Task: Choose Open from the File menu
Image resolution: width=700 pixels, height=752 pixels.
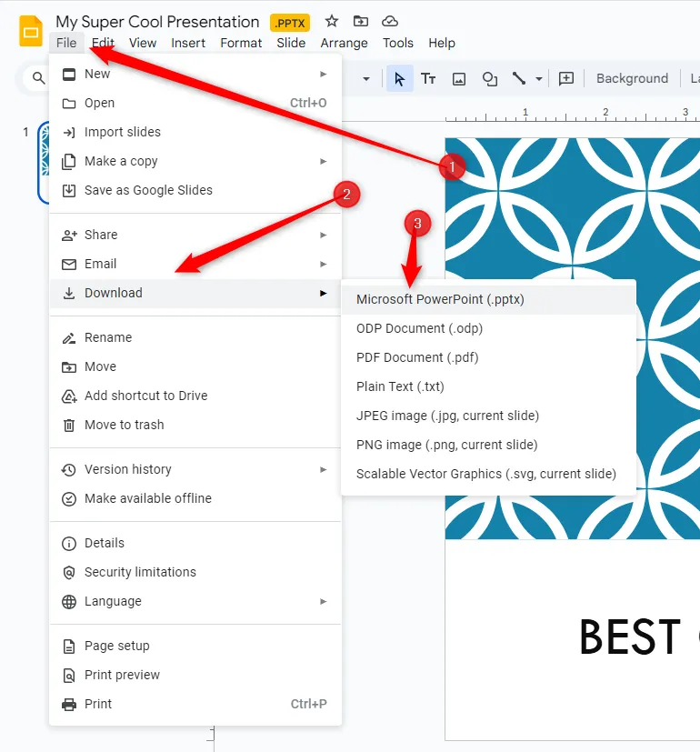Action: pos(195,103)
